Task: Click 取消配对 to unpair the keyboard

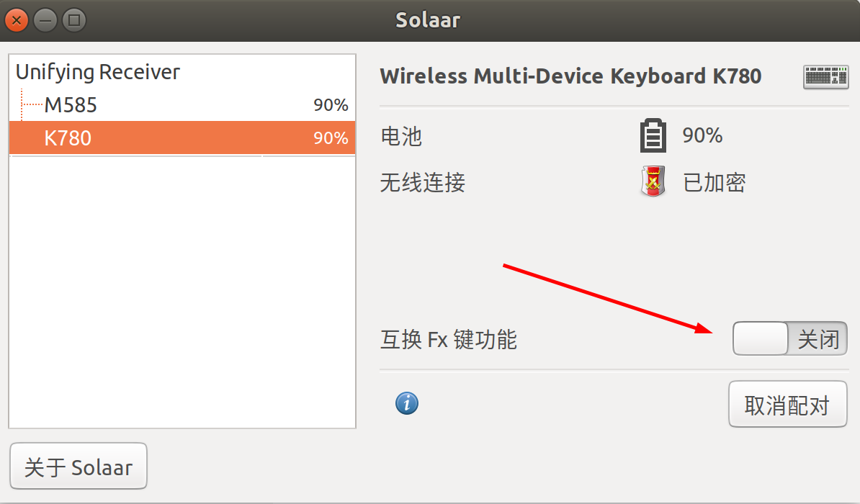Action: pyautogui.click(x=787, y=404)
